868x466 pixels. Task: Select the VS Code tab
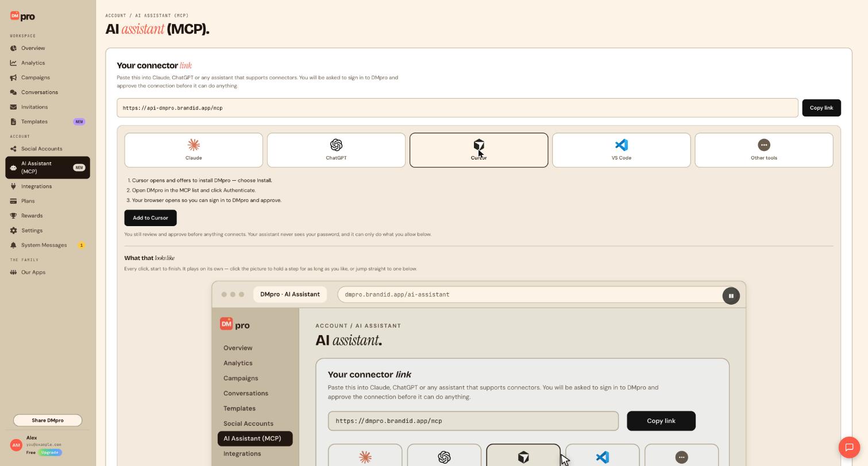click(x=621, y=150)
